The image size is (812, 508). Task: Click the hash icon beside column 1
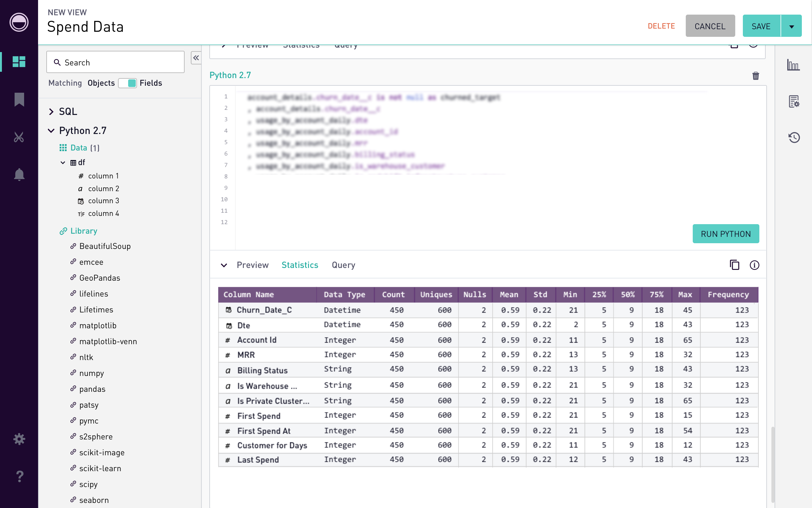click(81, 176)
